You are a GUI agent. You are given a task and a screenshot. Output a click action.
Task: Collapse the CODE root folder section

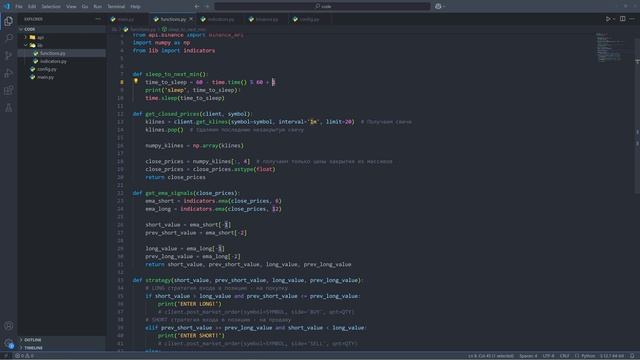tap(61, 29)
